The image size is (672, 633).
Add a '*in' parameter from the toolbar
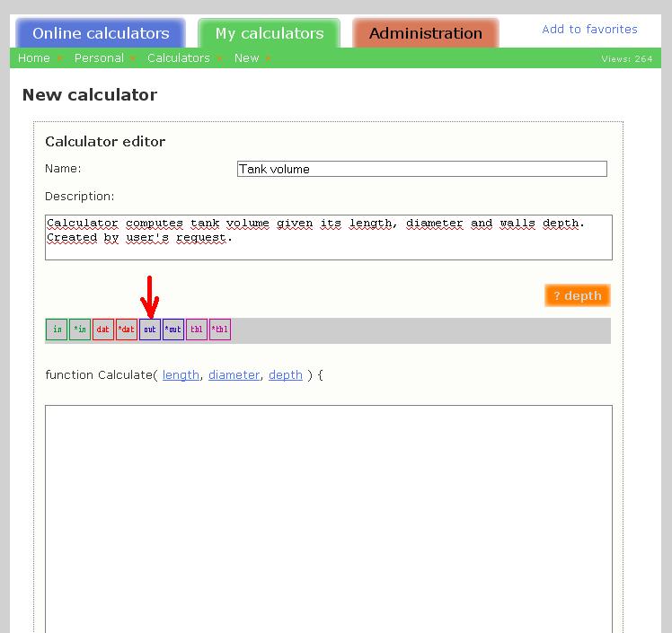coord(80,330)
